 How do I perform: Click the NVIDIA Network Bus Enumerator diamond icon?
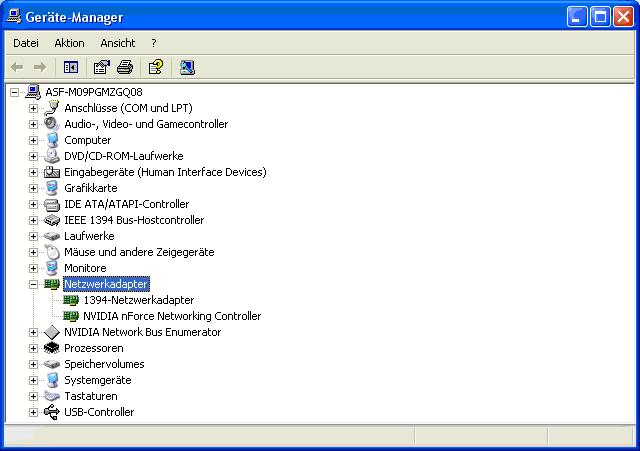coord(52,332)
